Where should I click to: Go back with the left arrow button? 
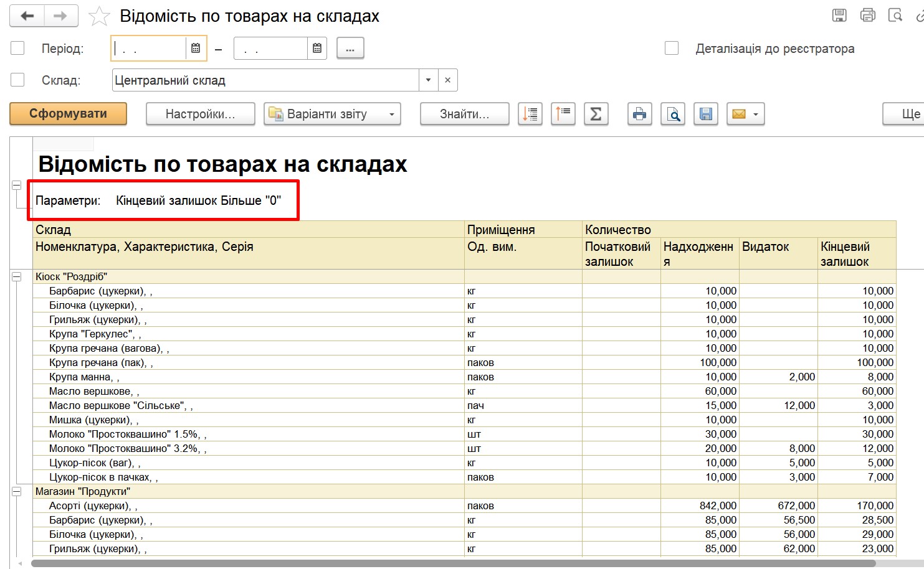pyautogui.click(x=27, y=16)
